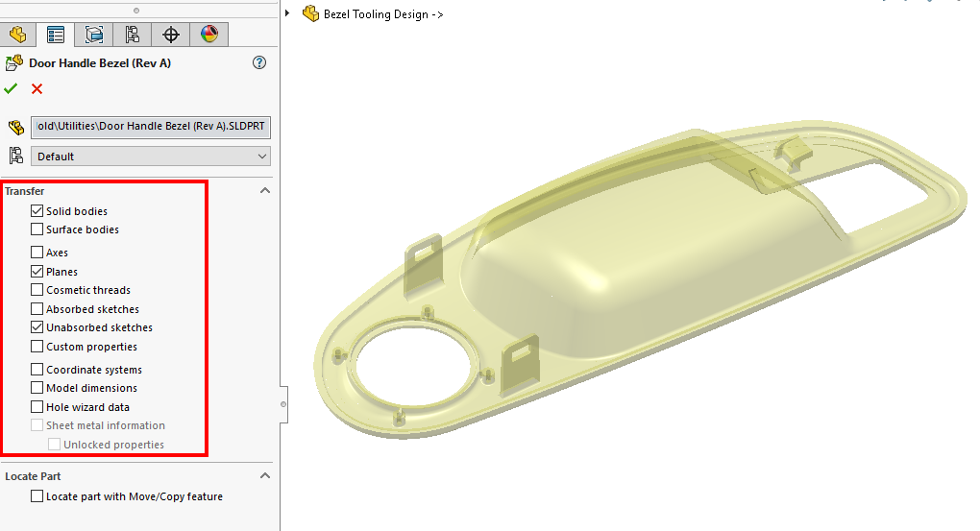Cancel with the red X icon
This screenshot has height=531, width=980.
click(37, 88)
